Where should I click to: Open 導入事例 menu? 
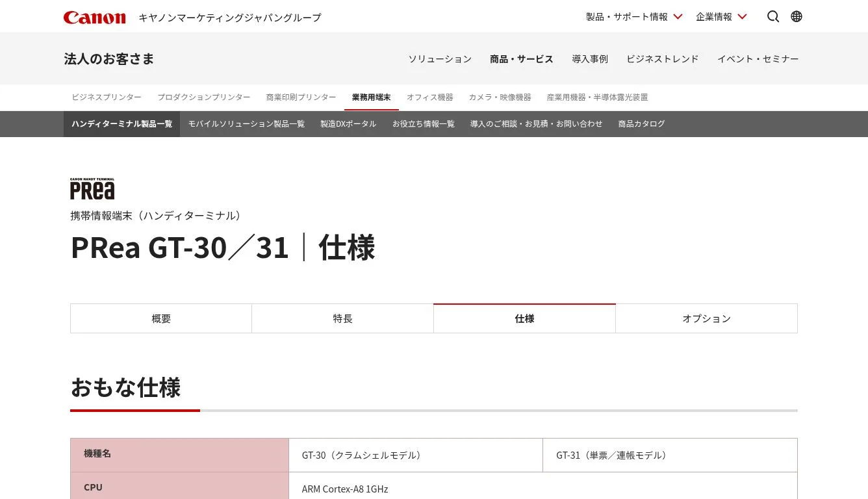point(590,58)
